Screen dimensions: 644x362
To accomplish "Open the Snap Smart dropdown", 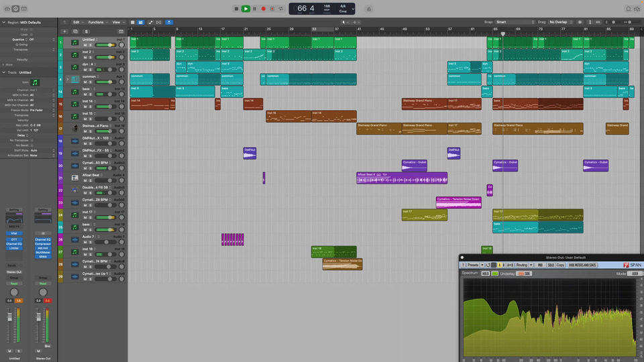I will click(x=515, y=22).
